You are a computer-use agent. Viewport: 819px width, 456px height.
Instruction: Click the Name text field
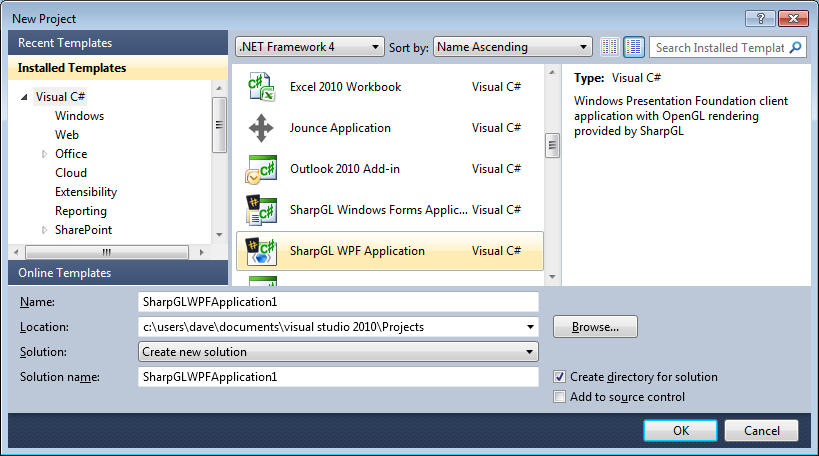[x=338, y=302]
